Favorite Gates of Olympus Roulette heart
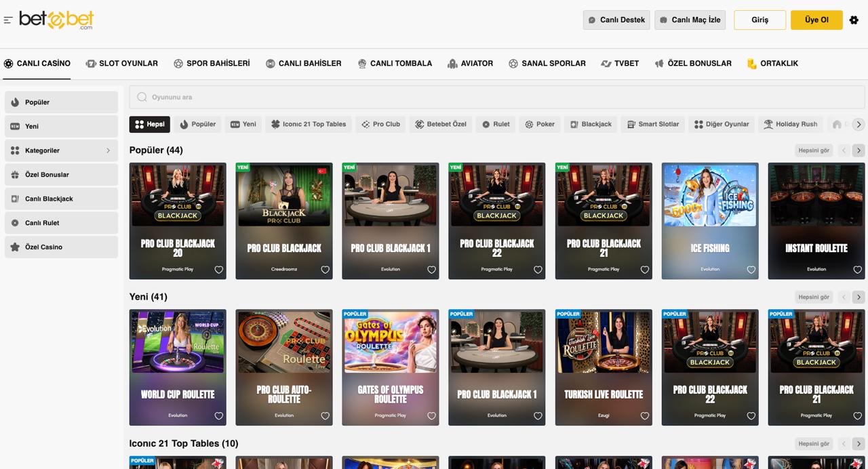 (432, 416)
